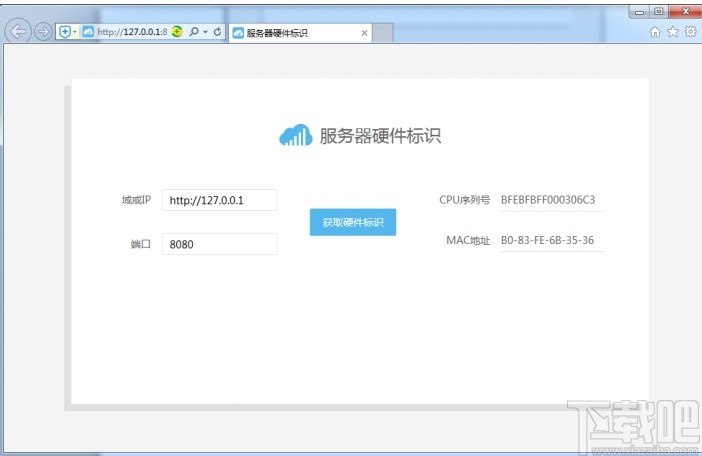Select the CPU序列号 value BFEBFBFF000306C3
Viewport: 702px width, 456px height.
548,200
